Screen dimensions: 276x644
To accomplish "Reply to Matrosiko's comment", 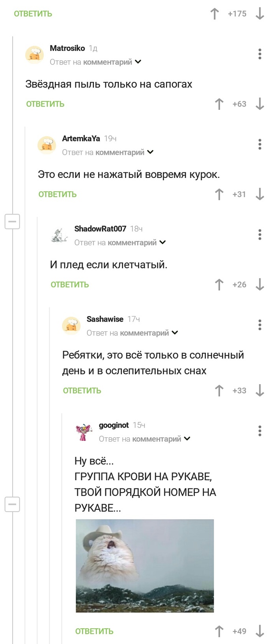I will click(45, 104).
